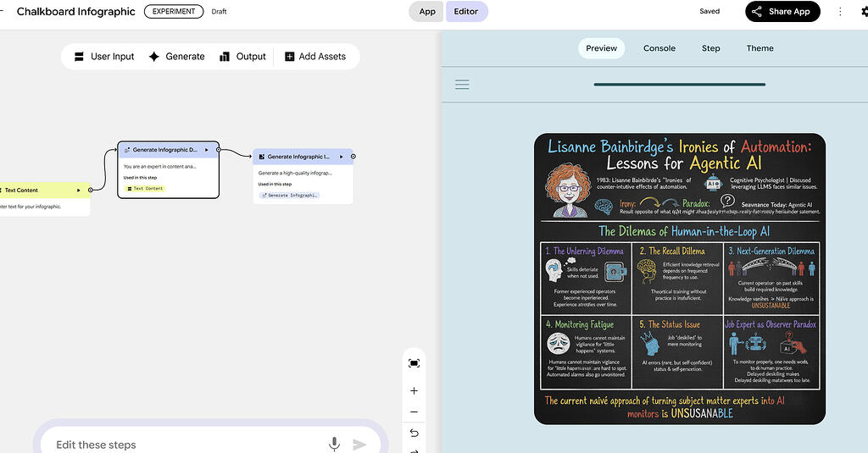868x453 pixels.
Task: Open the Console tab
Action: (659, 48)
